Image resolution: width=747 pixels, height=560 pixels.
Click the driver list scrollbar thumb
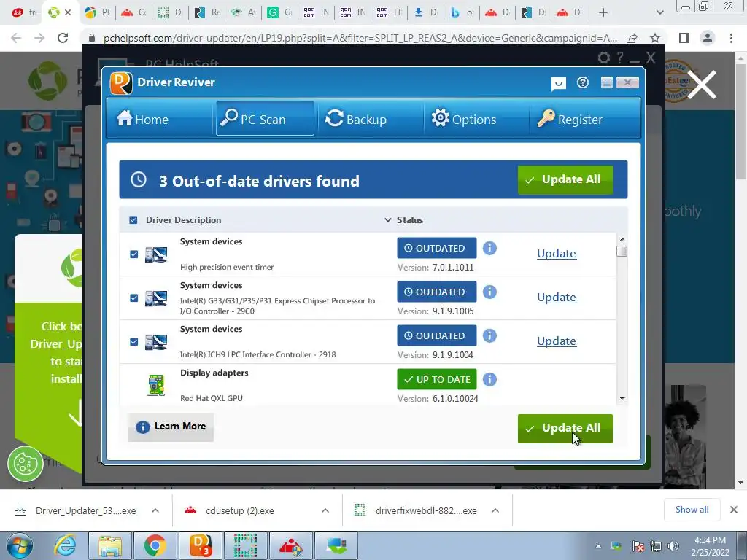622,251
